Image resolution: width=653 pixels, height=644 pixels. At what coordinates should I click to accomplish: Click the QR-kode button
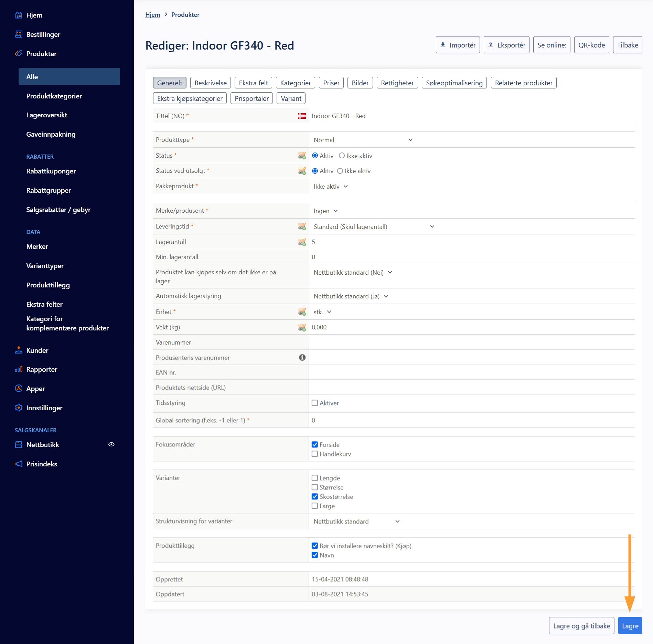591,45
